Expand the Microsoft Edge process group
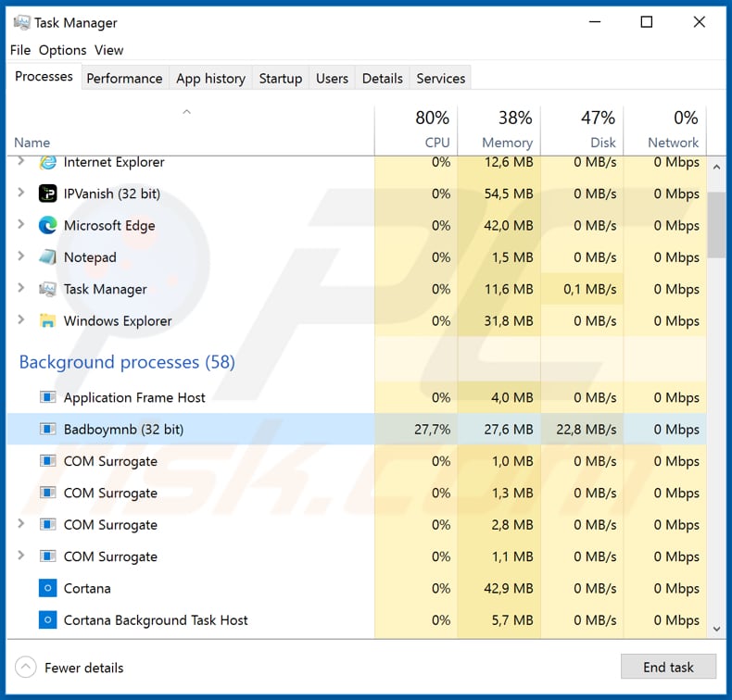This screenshot has height=700, width=732. [20, 224]
